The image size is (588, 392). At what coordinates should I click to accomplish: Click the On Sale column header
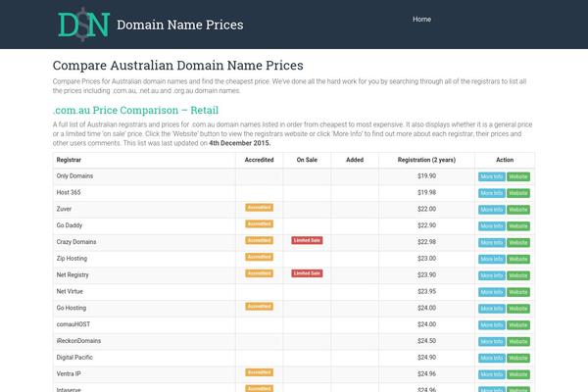tap(307, 160)
